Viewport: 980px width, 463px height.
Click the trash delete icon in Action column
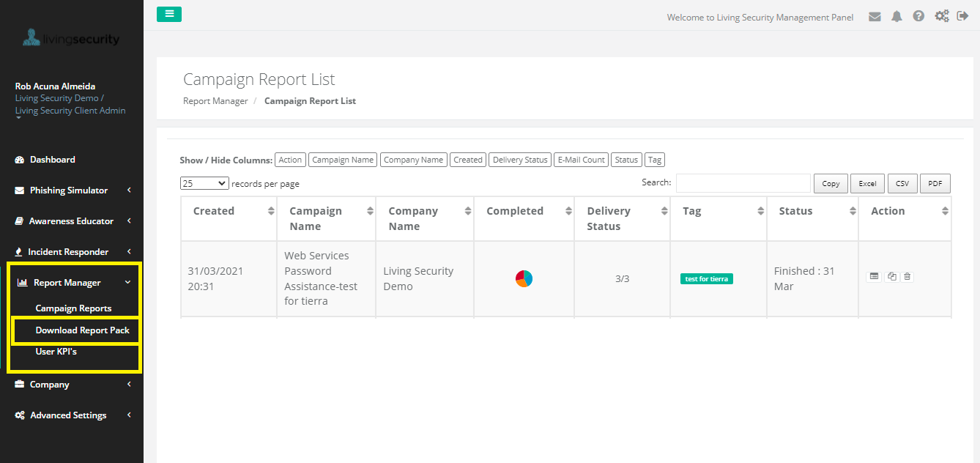tap(907, 276)
